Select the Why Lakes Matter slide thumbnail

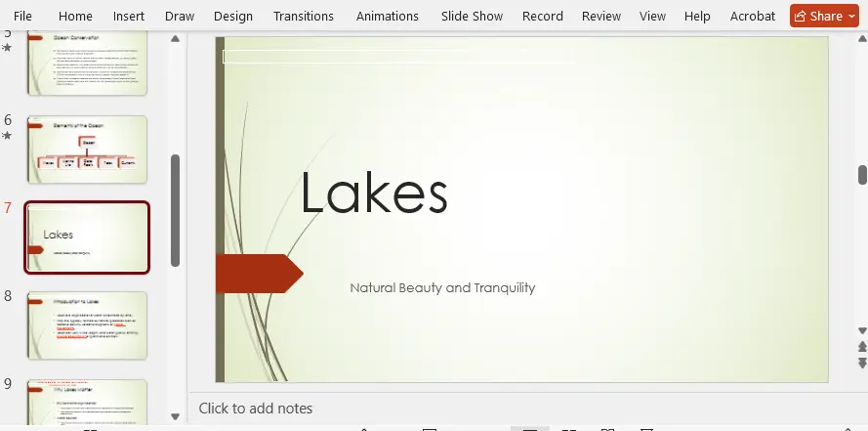coord(87,403)
